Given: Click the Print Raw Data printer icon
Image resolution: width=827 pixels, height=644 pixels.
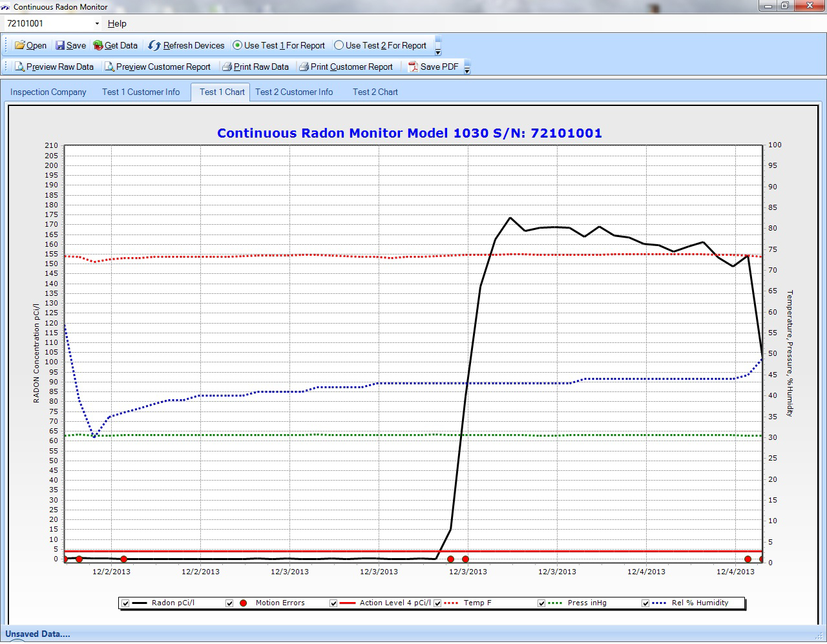Looking at the screenshot, I should pos(227,67).
